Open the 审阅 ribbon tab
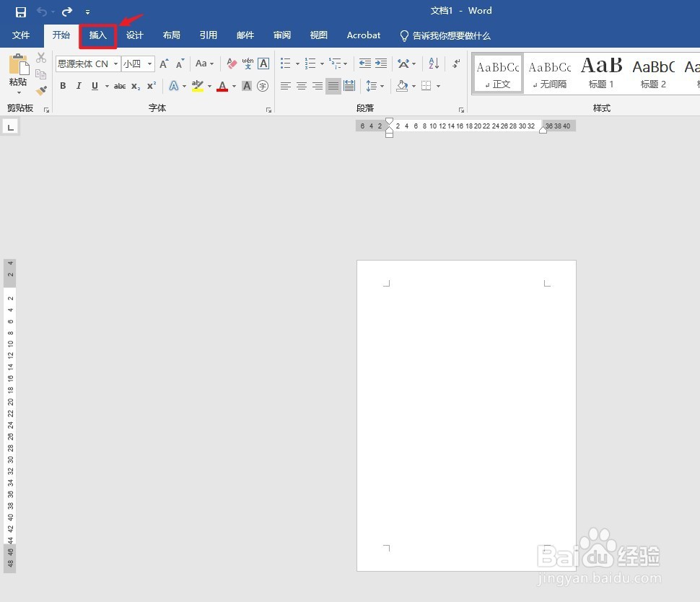 [281, 35]
